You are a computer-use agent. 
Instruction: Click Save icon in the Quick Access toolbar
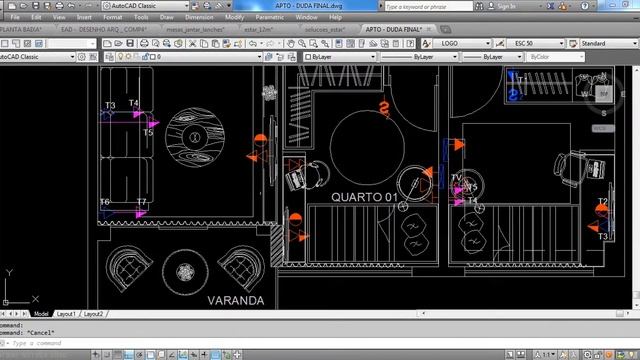tap(36, 6)
